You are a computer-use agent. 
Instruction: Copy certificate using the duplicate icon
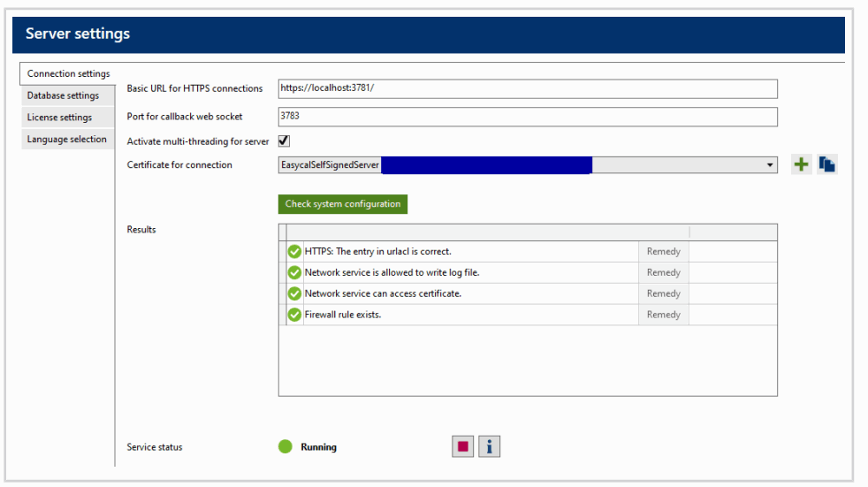point(827,164)
